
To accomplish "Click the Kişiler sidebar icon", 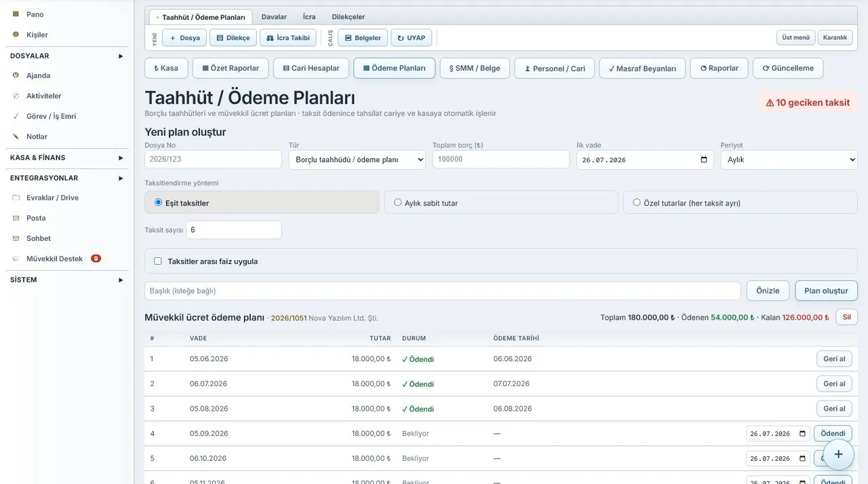I will pyautogui.click(x=16, y=35).
